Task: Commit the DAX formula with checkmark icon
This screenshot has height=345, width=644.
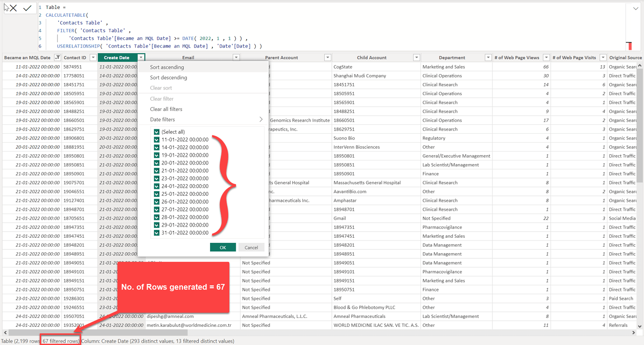Action: pos(27,8)
